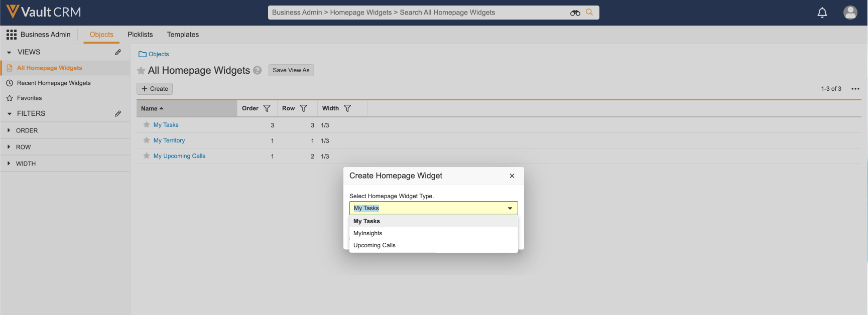Expand the WIDTH filter section

[9, 164]
